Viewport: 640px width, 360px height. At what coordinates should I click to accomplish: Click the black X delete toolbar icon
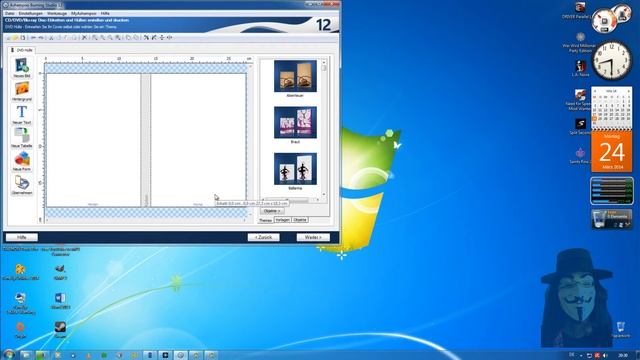84,38
